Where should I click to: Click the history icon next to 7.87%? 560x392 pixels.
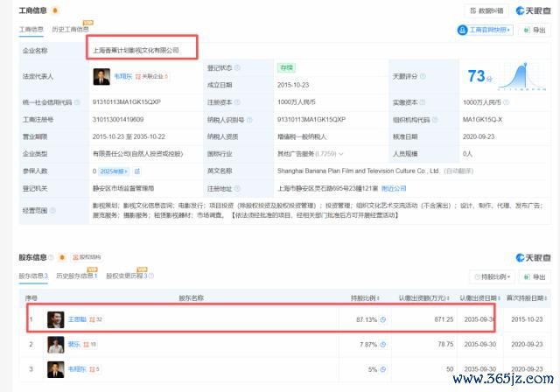tap(383, 345)
